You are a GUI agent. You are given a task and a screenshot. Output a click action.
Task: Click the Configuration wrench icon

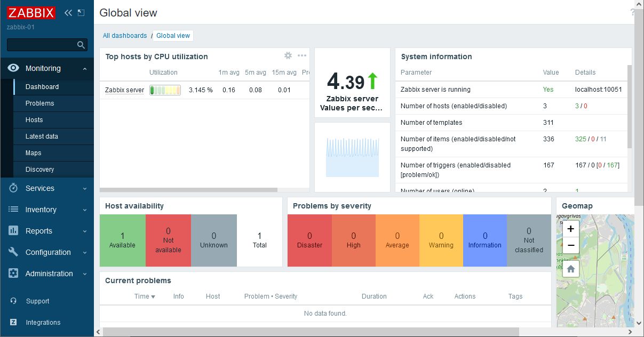click(x=13, y=252)
